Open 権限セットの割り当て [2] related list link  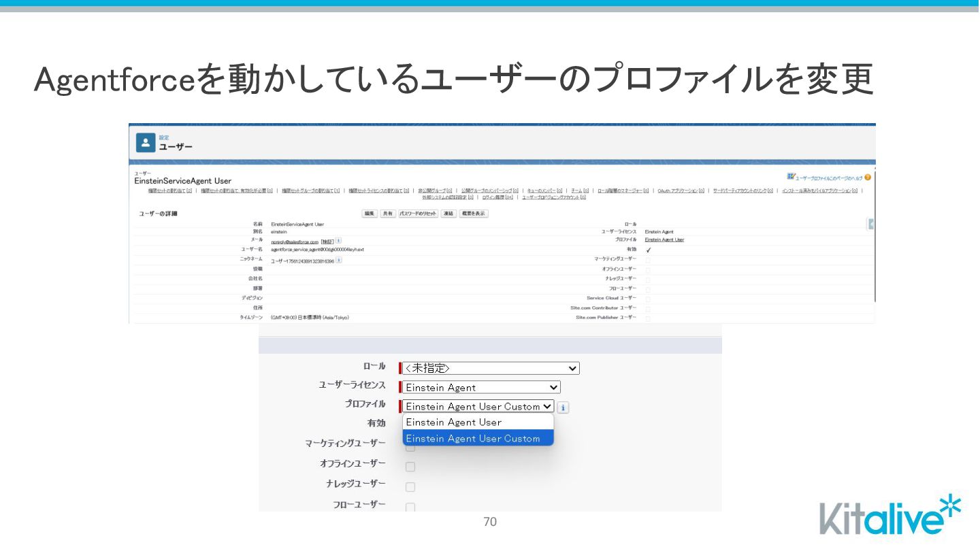[170, 190]
